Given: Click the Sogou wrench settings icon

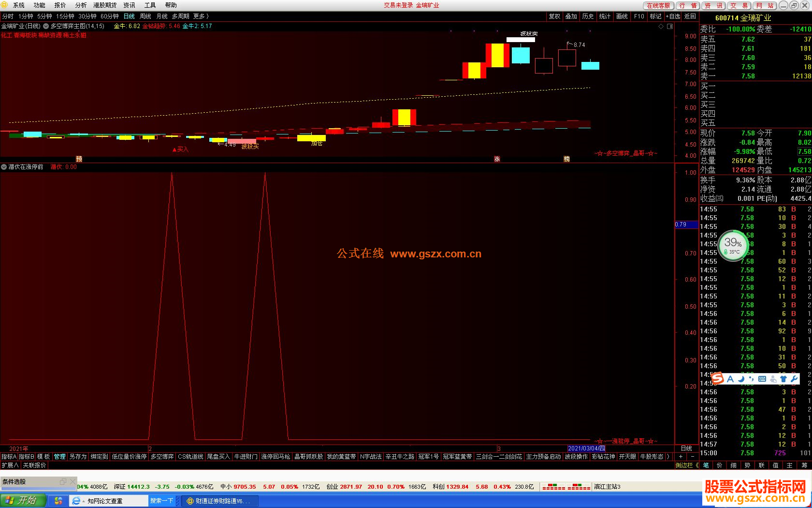Looking at the screenshot, I should [x=794, y=379].
